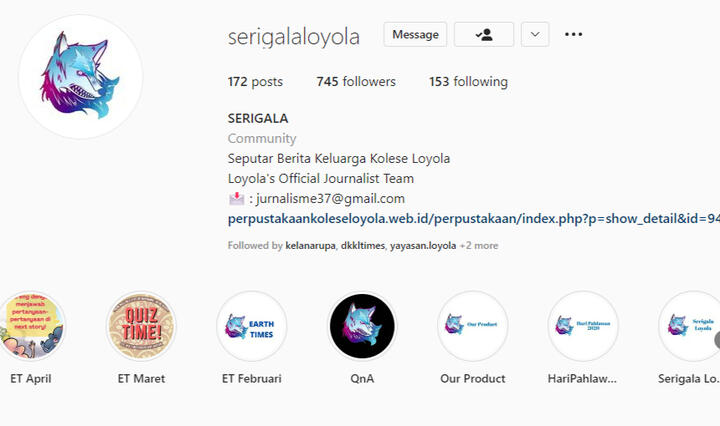Open the serigalaloyola wolf profile picture
The width and height of the screenshot is (720, 426).
[x=80, y=77]
